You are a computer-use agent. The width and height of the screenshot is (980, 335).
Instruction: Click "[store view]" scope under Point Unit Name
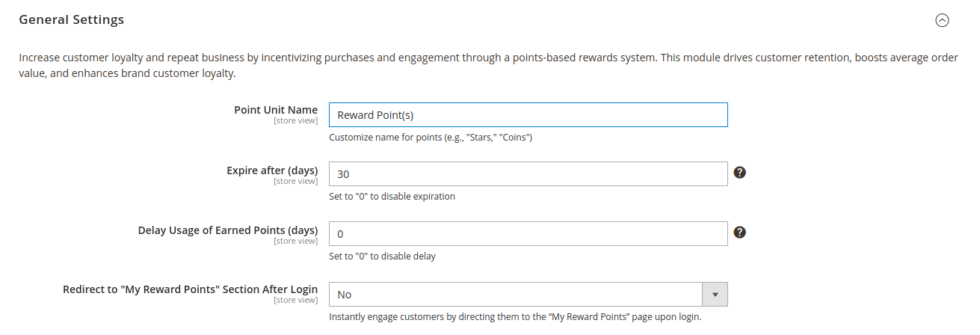click(295, 120)
